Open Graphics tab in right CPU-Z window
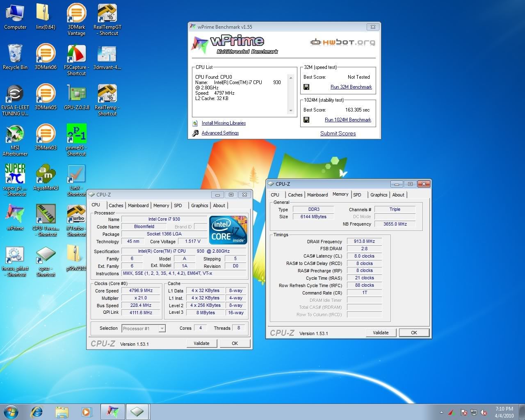Viewport: 525px width, 420px height. coord(379,195)
